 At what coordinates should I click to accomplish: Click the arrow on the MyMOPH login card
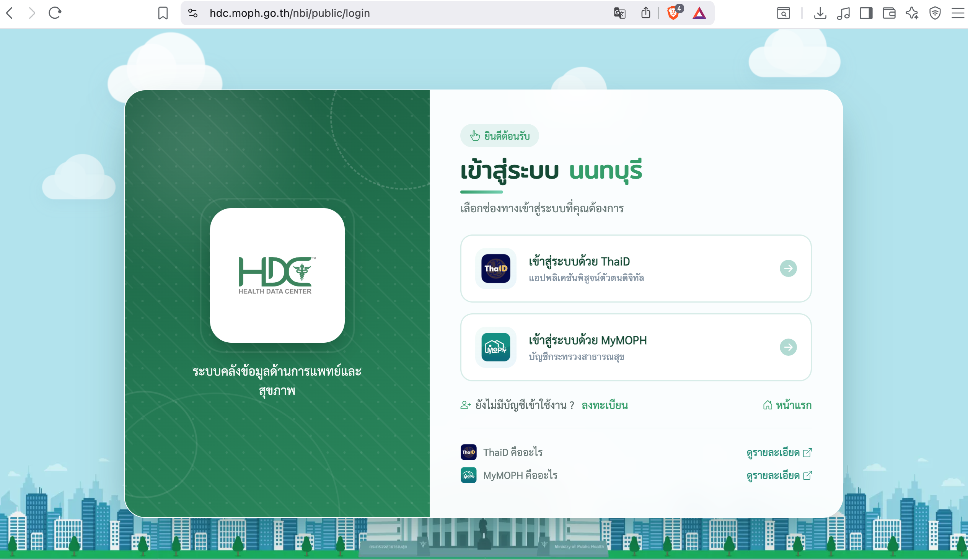point(788,347)
